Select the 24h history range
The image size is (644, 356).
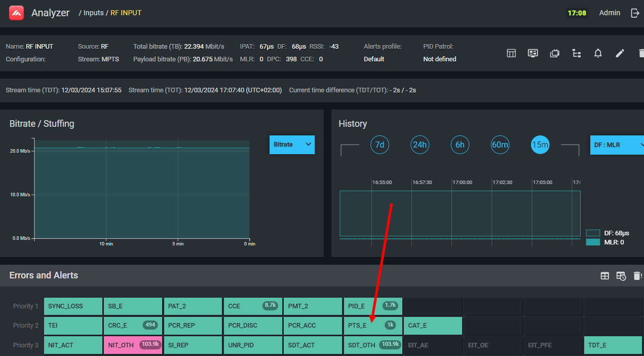click(420, 145)
